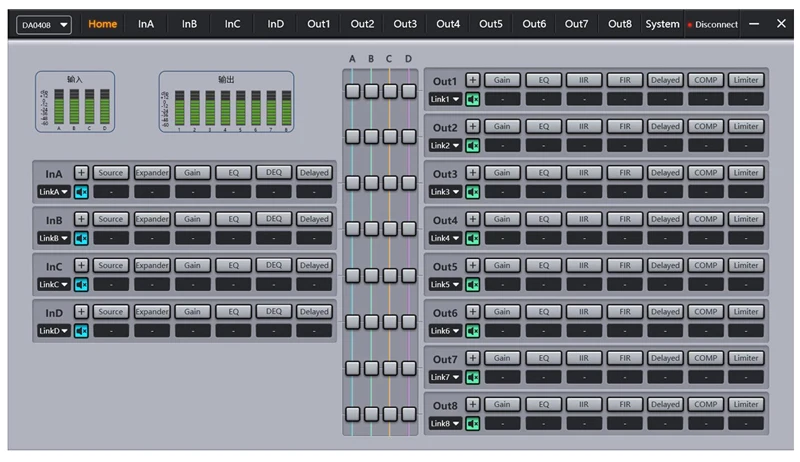Switch to the InD tab
Screen dimensions: 800x462
(x=276, y=24)
